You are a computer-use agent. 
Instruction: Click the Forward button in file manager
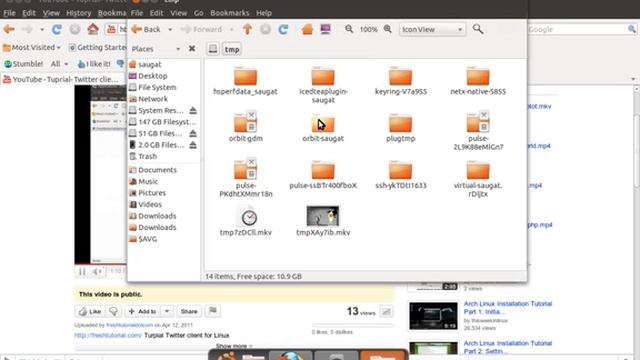pos(201,29)
